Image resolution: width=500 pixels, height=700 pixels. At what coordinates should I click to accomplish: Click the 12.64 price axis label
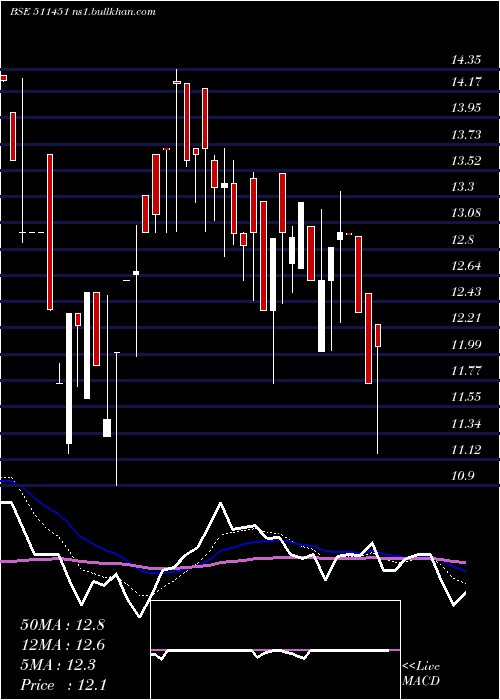click(x=466, y=267)
